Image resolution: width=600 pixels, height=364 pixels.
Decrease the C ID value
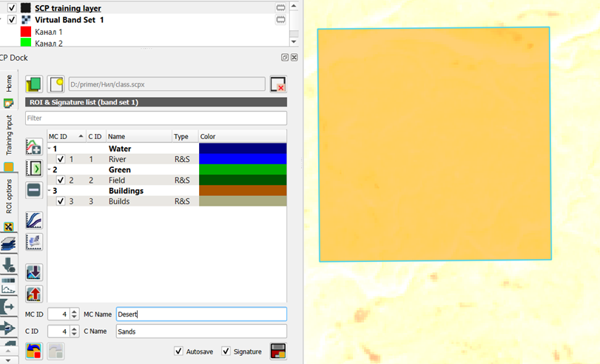point(74,334)
